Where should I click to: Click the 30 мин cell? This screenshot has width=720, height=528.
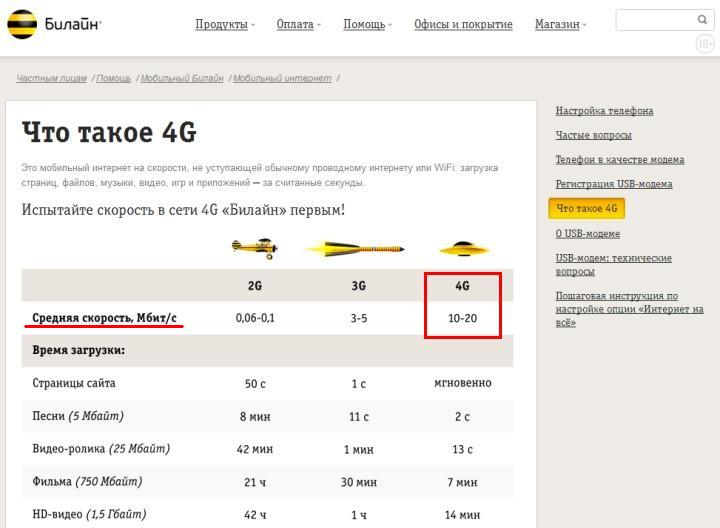pyautogui.click(x=359, y=482)
